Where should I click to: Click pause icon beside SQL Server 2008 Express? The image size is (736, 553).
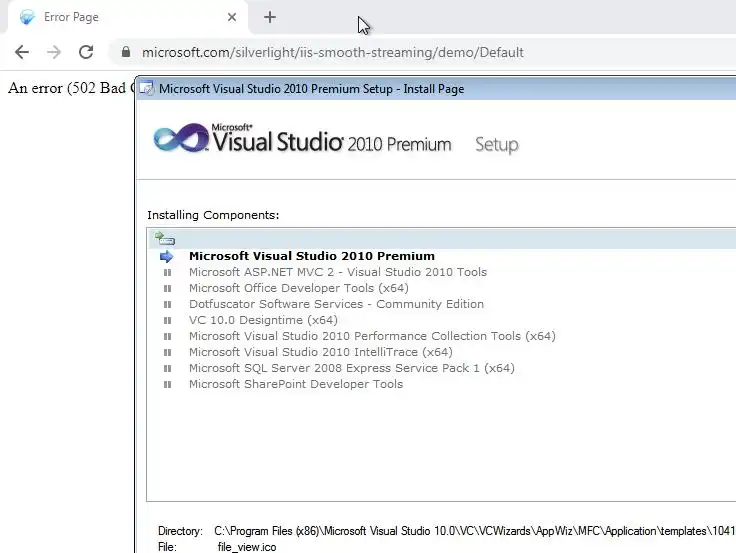click(167, 368)
